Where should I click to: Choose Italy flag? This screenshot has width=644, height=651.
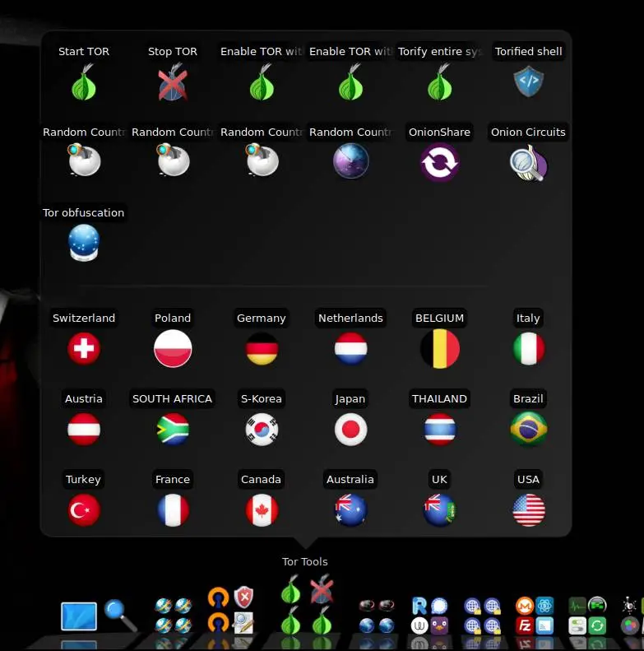[529, 349]
